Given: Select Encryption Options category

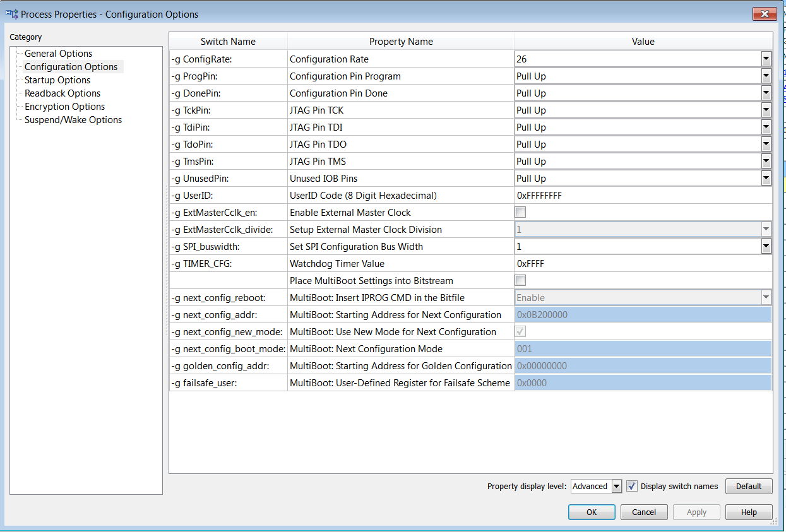Looking at the screenshot, I should [x=64, y=107].
